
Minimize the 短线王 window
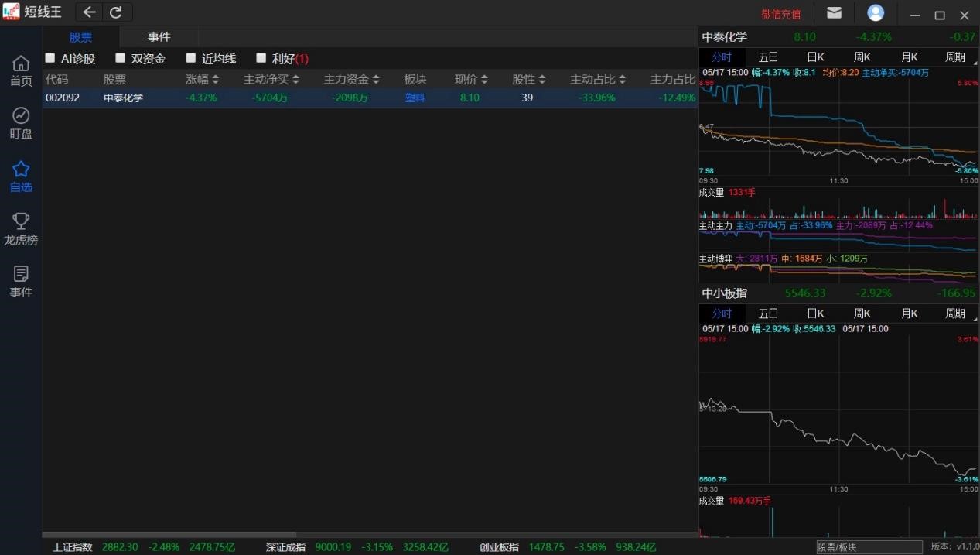coord(916,15)
